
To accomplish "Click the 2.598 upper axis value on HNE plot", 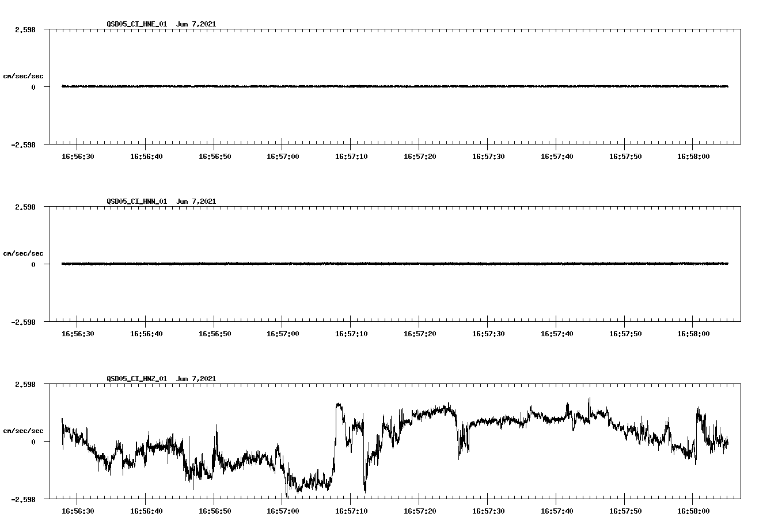I will coord(25,29).
